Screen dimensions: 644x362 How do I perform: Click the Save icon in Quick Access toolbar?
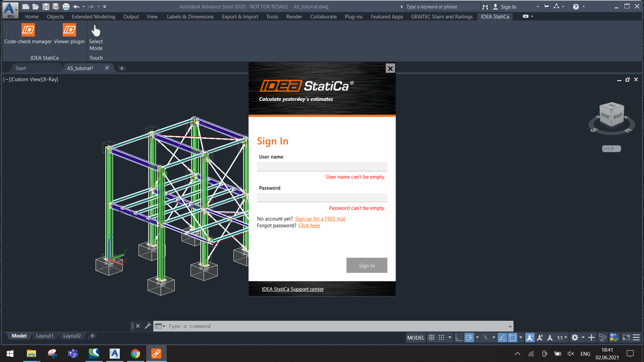(x=45, y=6)
